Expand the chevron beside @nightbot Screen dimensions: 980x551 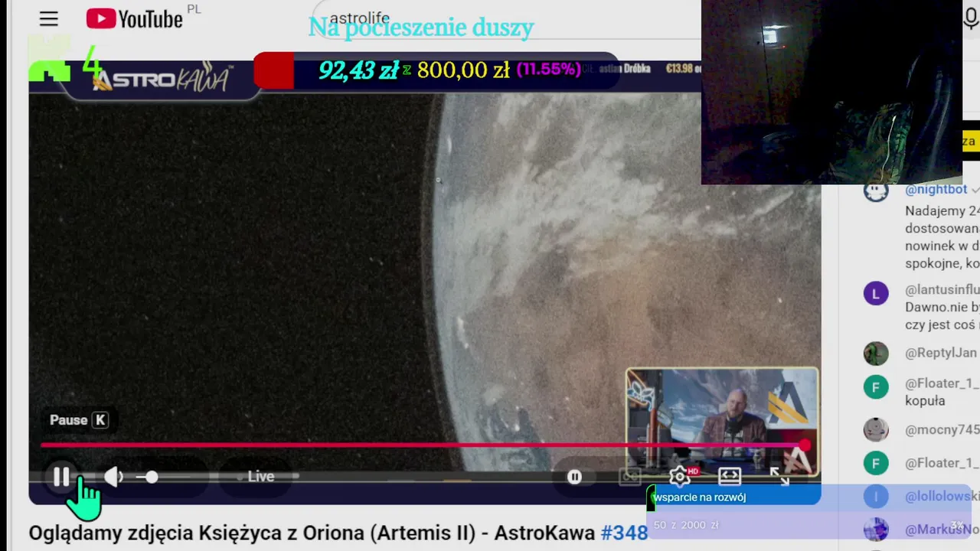tap(975, 189)
